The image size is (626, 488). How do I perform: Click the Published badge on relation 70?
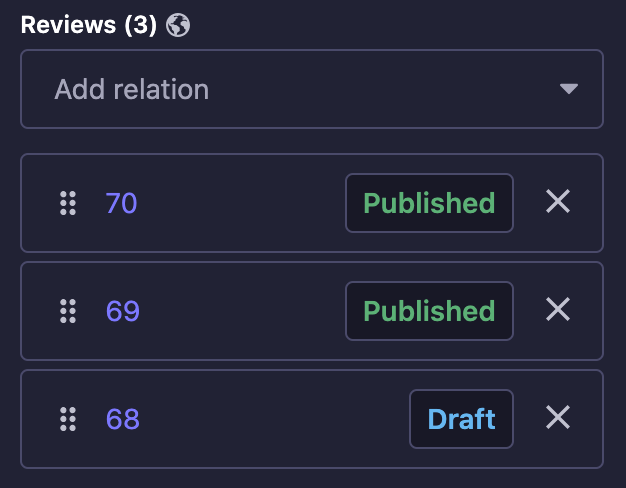(x=429, y=203)
